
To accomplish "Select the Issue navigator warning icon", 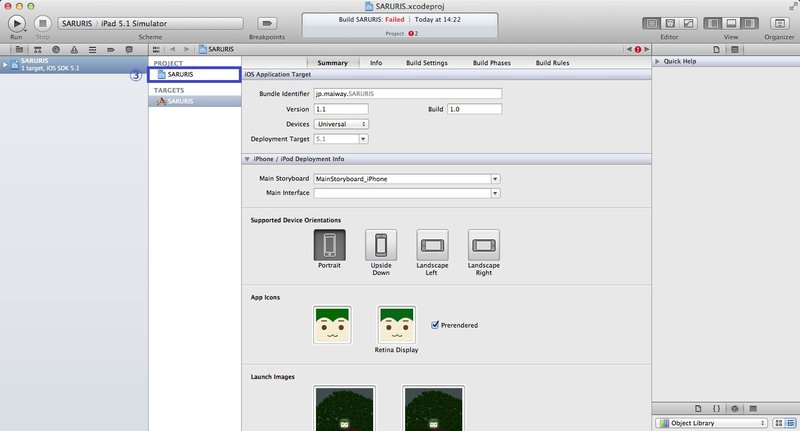I will (74, 49).
